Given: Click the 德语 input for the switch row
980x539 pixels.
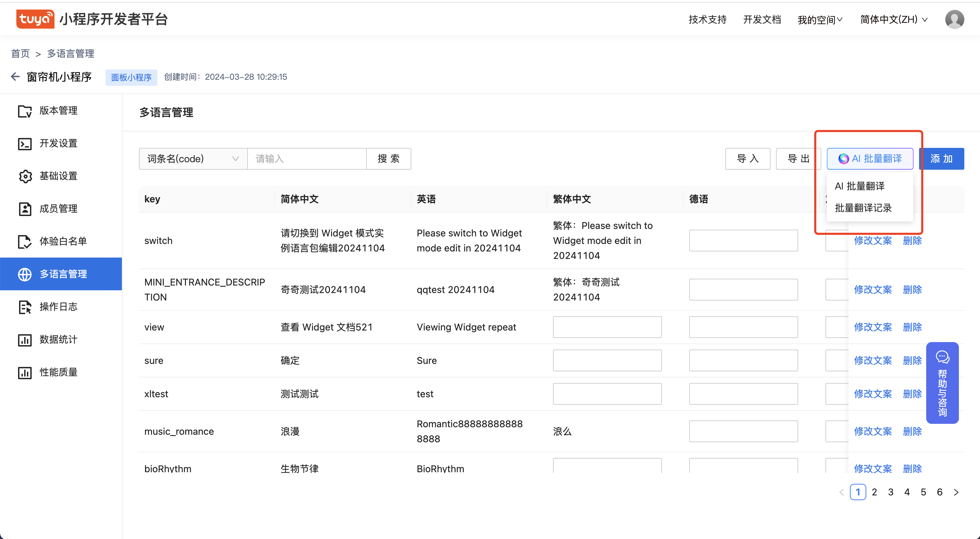Looking at the screenshot, I should [x=743, y=241].
